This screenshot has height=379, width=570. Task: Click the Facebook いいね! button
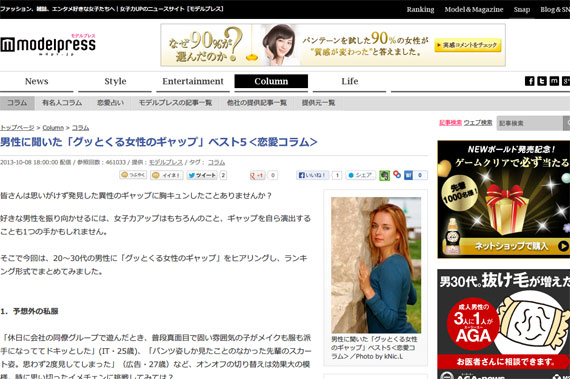[x=312, y=175]
